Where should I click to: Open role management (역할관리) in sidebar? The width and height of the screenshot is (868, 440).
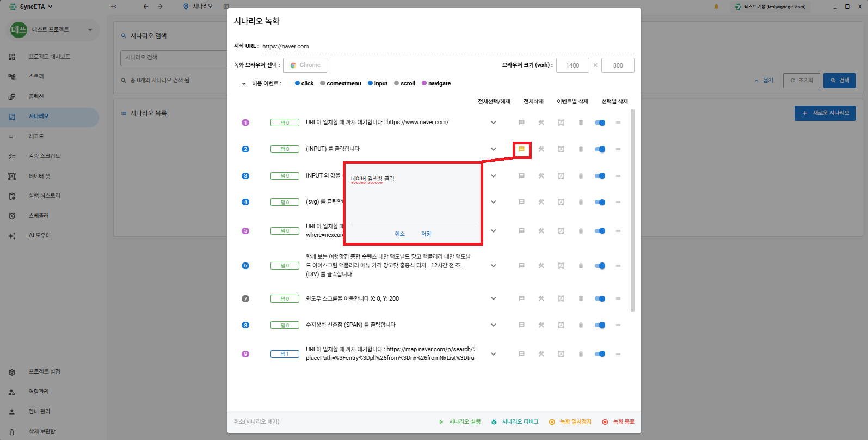(50, 392)
